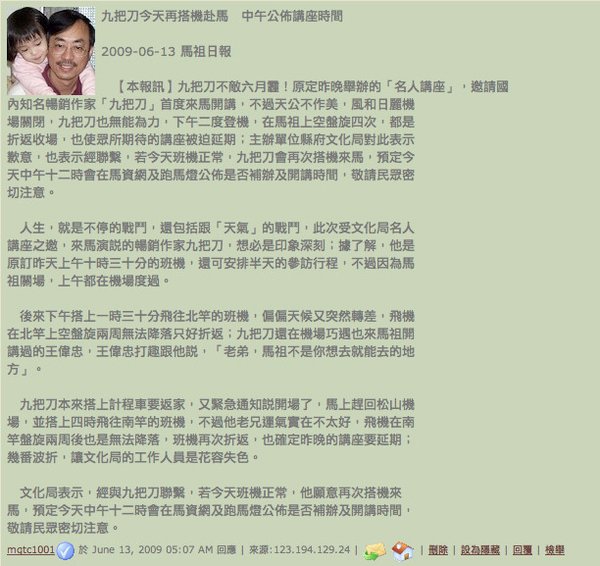This screenshot has height=566, width=600.
Task: Click the send message envelope icon
Action: (375, 551)
